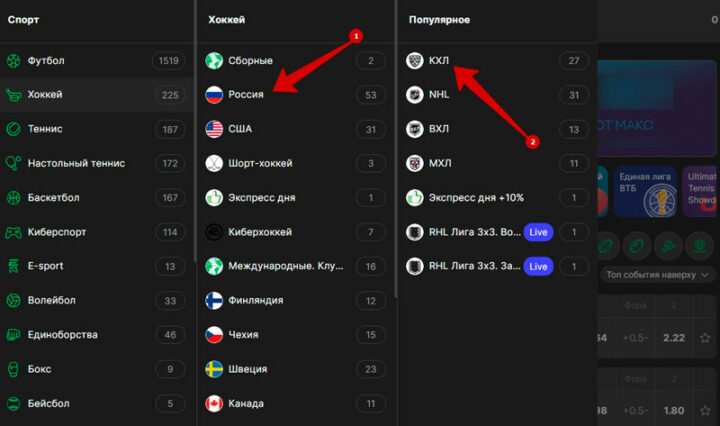Screen dimensions: 720x426
Task: Click the 2.22 odds button
Action: coord(673,338)
